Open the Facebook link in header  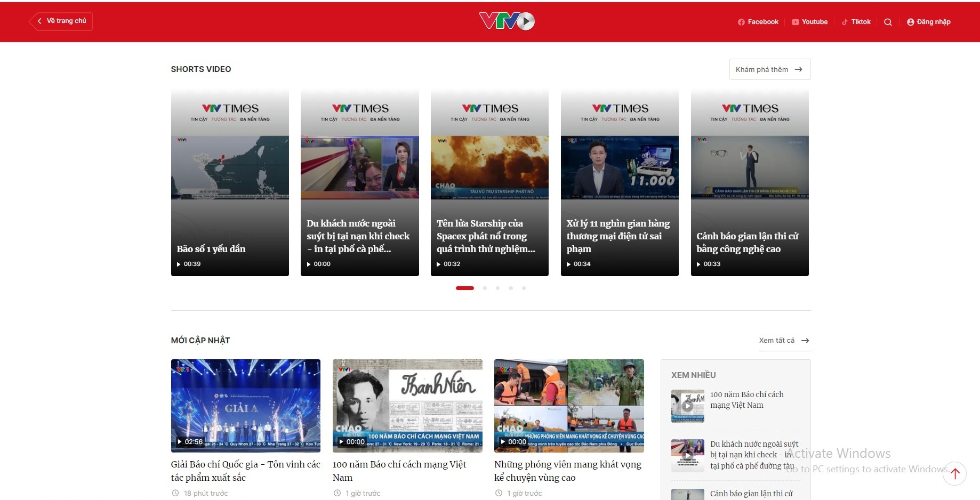tap(758, 22)
